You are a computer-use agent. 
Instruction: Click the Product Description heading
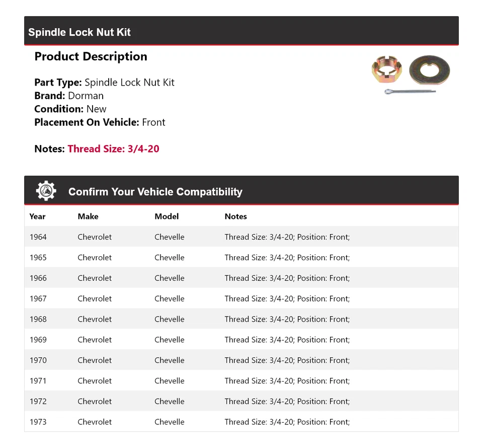coord(91,56)
